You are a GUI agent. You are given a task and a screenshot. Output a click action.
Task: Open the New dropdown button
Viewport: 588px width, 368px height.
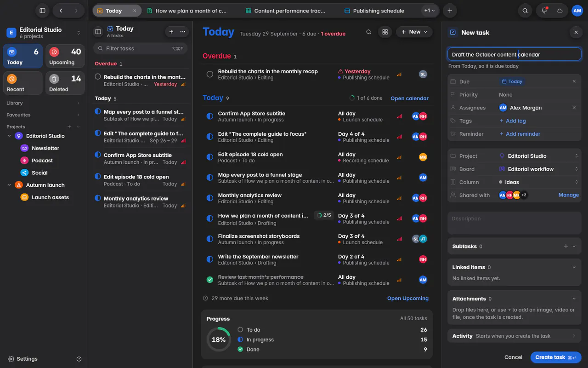pyautogui.click(x=414, y=32)
